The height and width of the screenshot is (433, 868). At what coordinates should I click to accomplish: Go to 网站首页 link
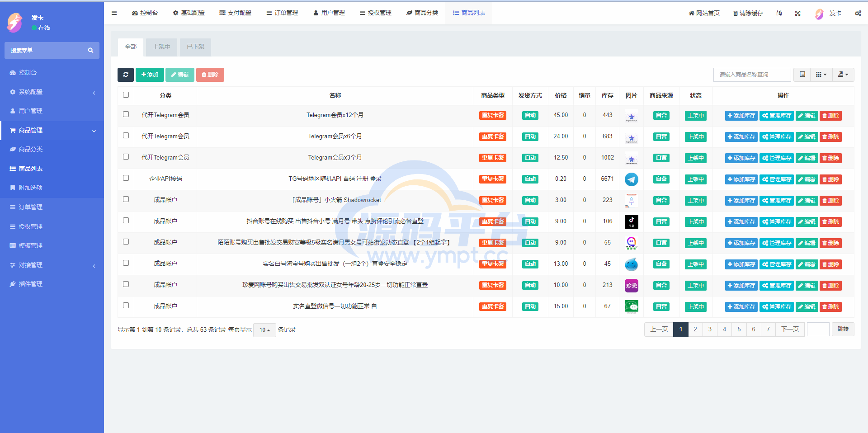point(704,13)
